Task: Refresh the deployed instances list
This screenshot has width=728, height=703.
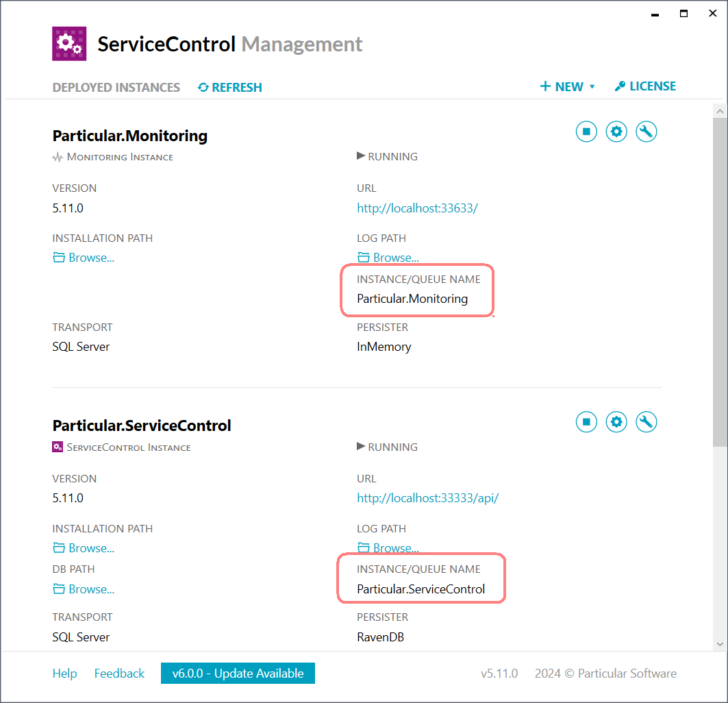Action: [230, 88]
